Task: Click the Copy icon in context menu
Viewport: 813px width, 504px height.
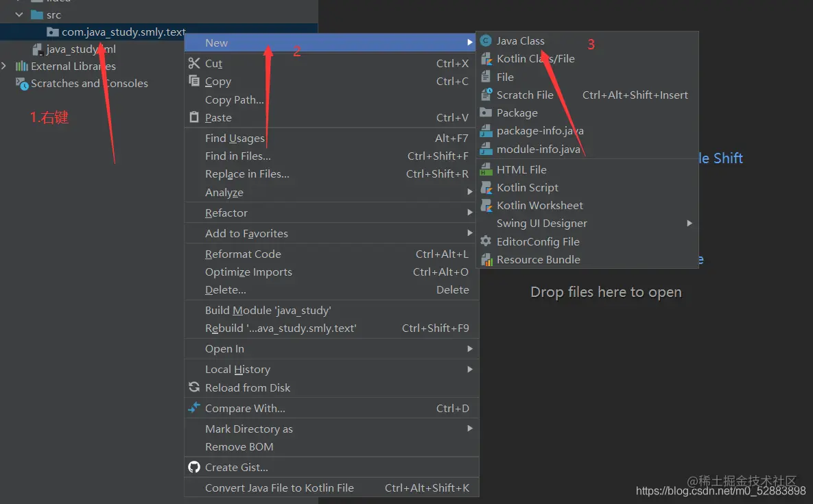Action: 194,81
